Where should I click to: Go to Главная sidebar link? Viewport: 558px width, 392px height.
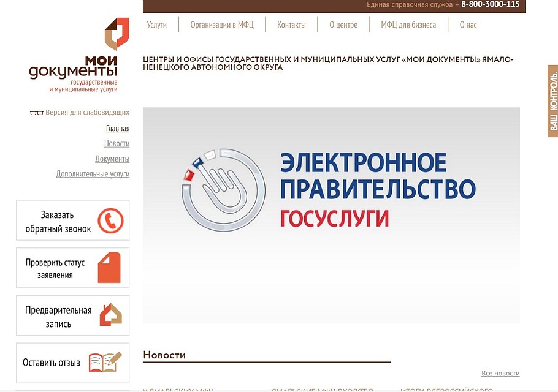118,128
